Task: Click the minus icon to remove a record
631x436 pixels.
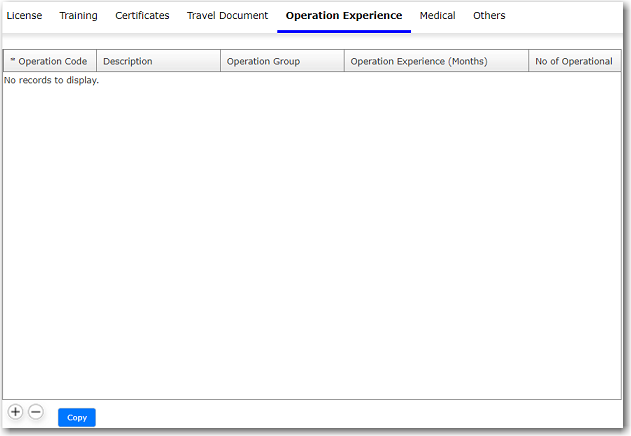Action: 36,412
